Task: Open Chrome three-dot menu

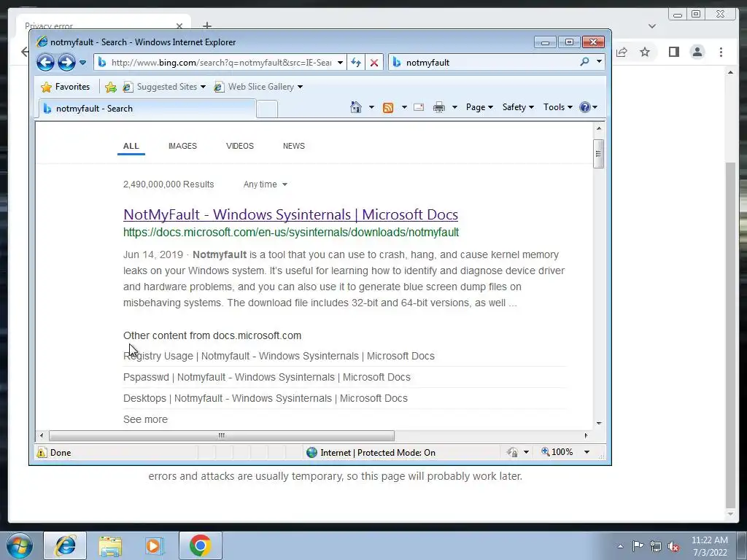Action: (721, 52)
